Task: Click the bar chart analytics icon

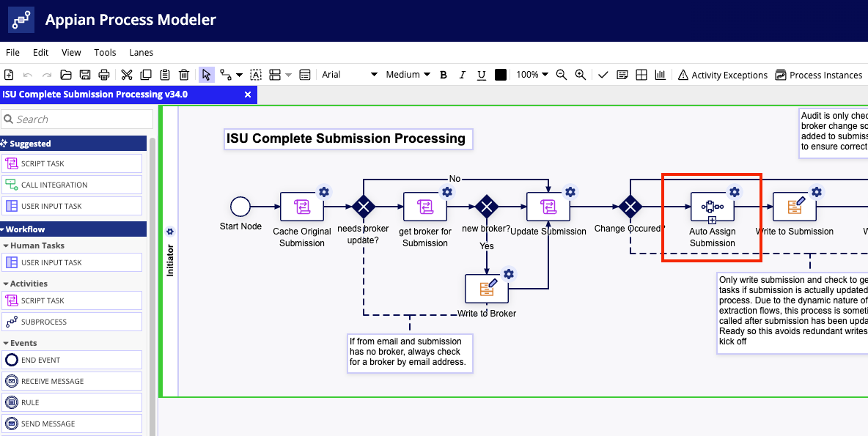Action: [660, 75]
